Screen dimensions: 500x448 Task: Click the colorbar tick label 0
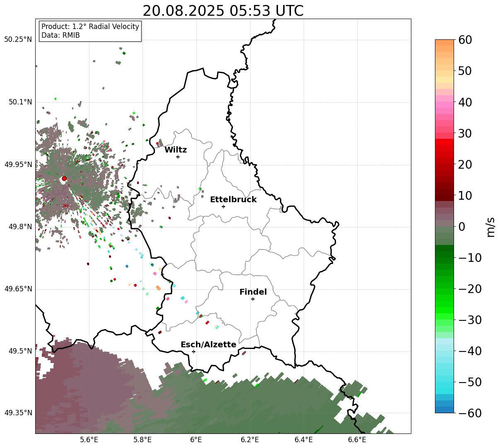pyautogui.click(x=461, y=227)
